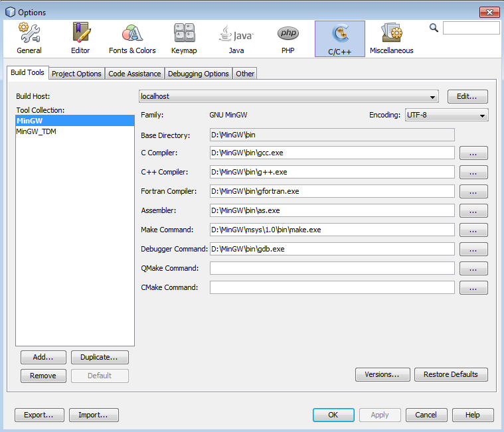
Task: Click the empty CMake Command field
Action: (332, 287)
